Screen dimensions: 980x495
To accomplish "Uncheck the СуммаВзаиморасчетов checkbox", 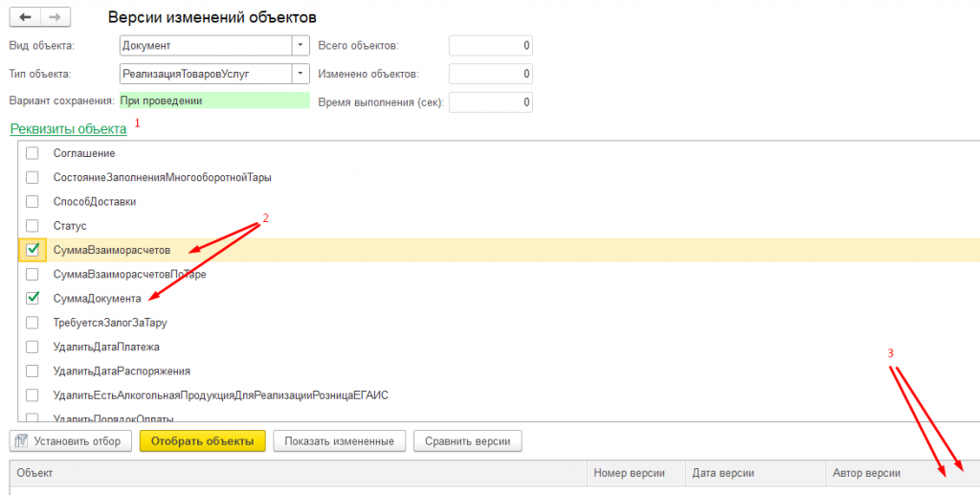I will [x=33, y=250].
